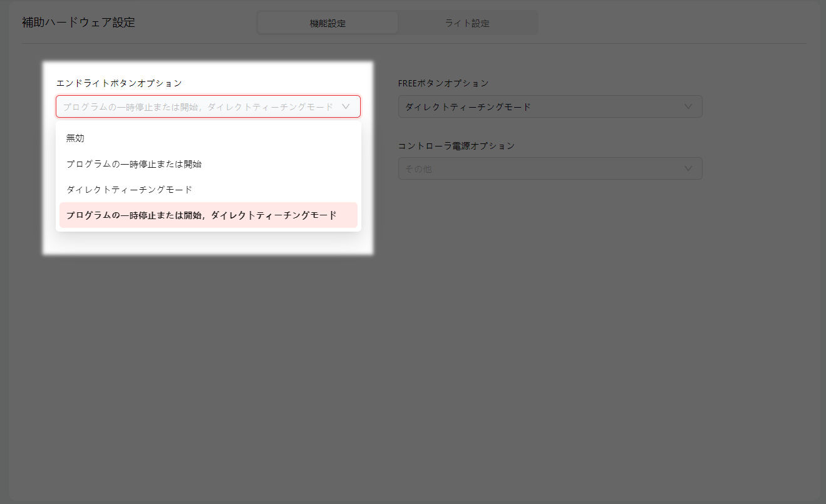
Task: Click the chevron in the エンドライトボタンオプション dropdown
Action: click(346, 106)
